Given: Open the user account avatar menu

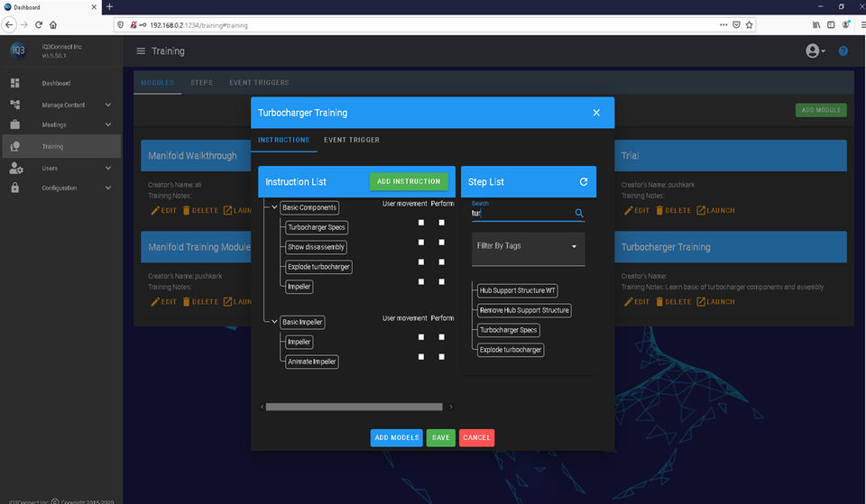Looking at the screenshot, I should pos(815,50).
